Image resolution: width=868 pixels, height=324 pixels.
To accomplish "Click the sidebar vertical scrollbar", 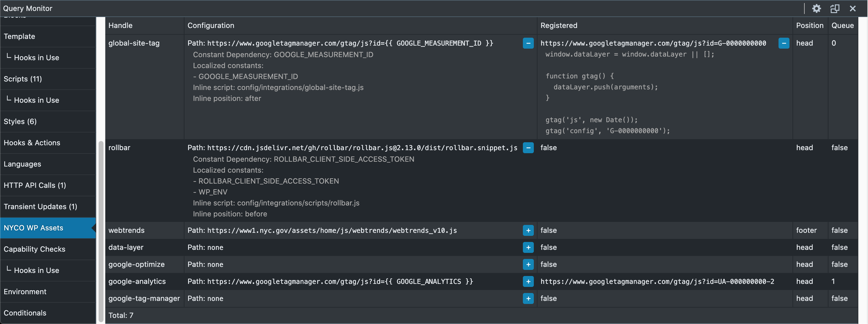I will 100,232.
